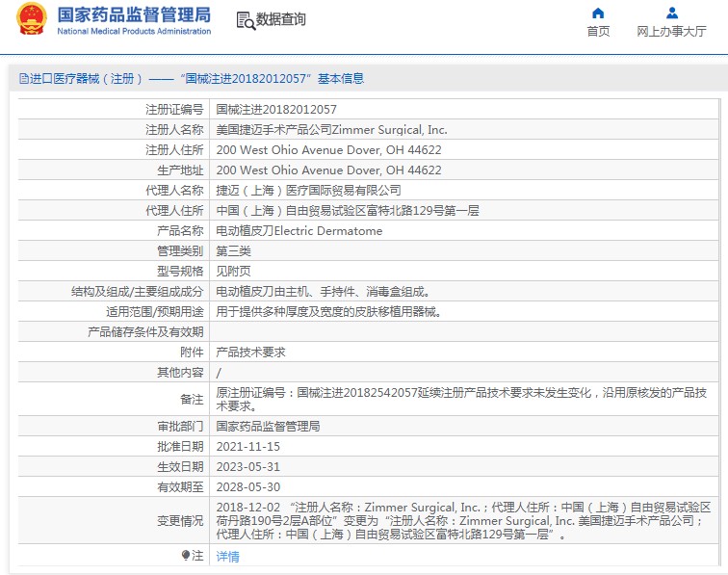
Task: Click the 国家药品监督管理局 site title
Action: pos(133,14)
